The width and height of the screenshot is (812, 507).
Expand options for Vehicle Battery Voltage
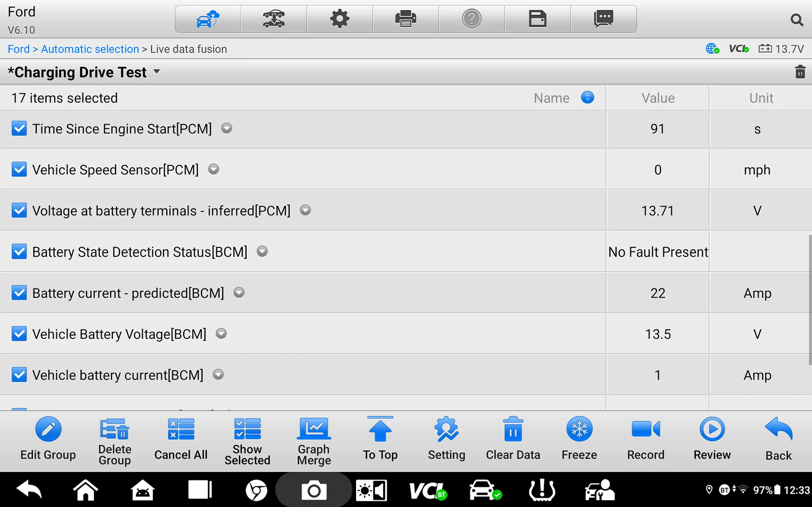221,334
